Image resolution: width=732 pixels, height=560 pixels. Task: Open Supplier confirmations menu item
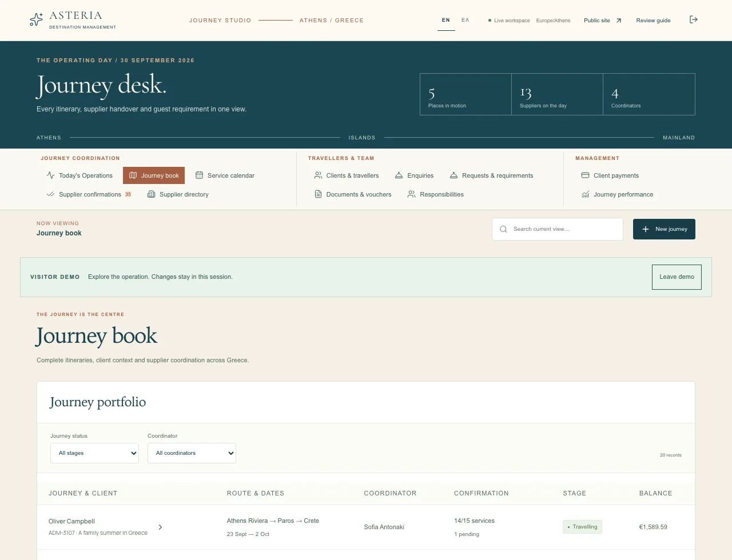[x=89, y=194]
